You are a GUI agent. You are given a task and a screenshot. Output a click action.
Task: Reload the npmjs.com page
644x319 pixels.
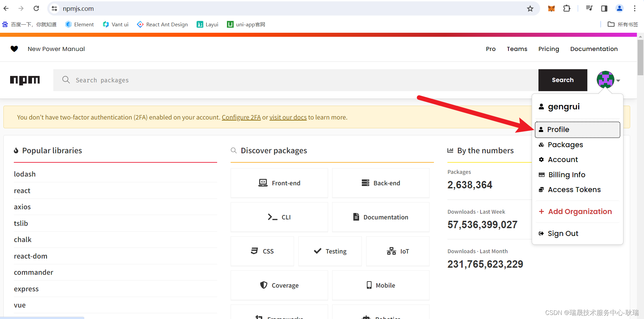[x=36, y=8]
